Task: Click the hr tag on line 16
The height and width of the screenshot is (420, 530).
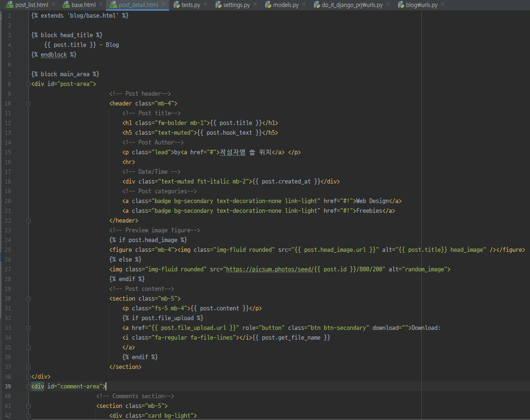Action: (x=129, y=162)
